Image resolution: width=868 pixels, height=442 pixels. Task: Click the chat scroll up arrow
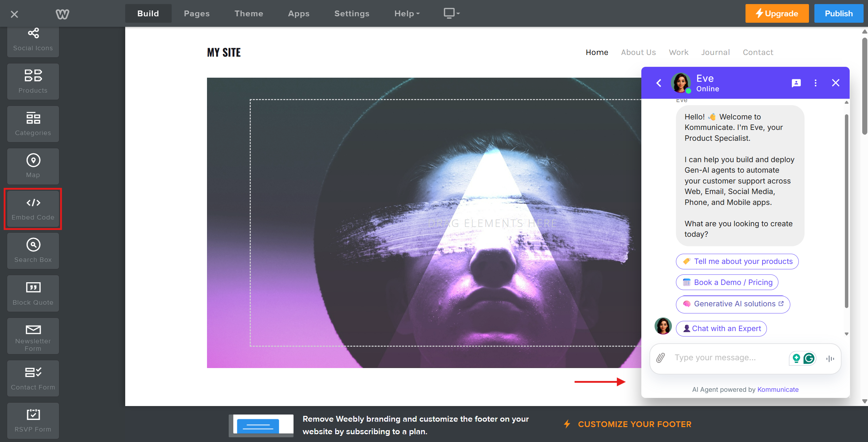click(846, 102)
